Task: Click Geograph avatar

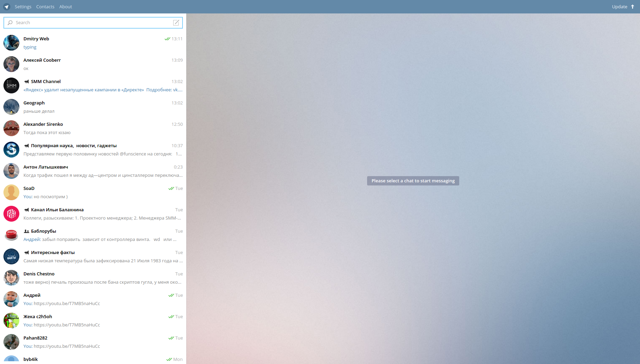Action: [11, 107]
